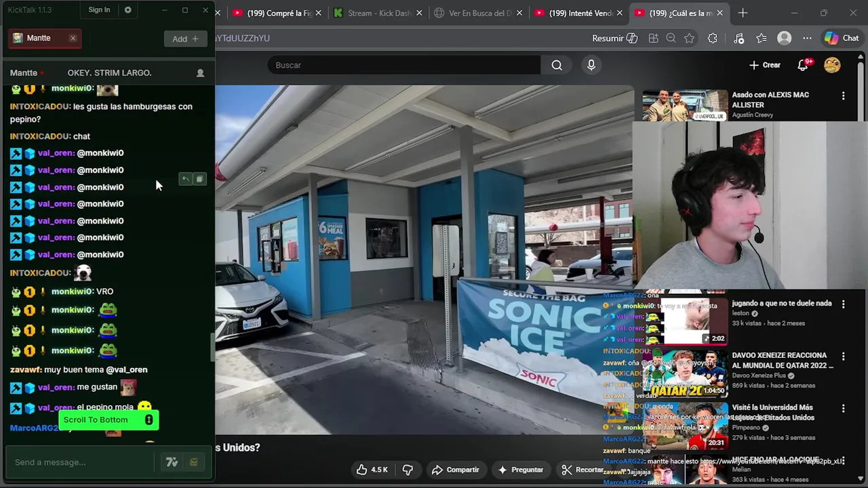The image size is (868, 488).
Task: Open the browser apps grid icon
Action: click(x=653, y=39)
